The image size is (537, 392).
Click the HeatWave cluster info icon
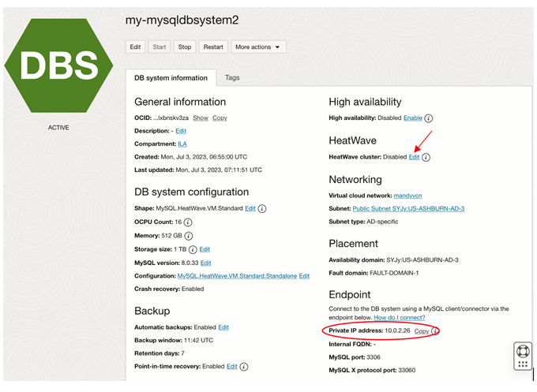(426, 157)
